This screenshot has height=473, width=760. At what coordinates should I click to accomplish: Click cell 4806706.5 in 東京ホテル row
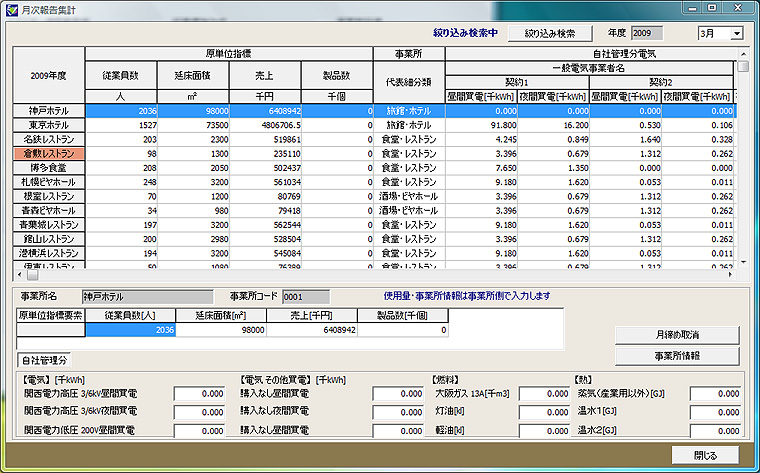[x=265, y=125]
